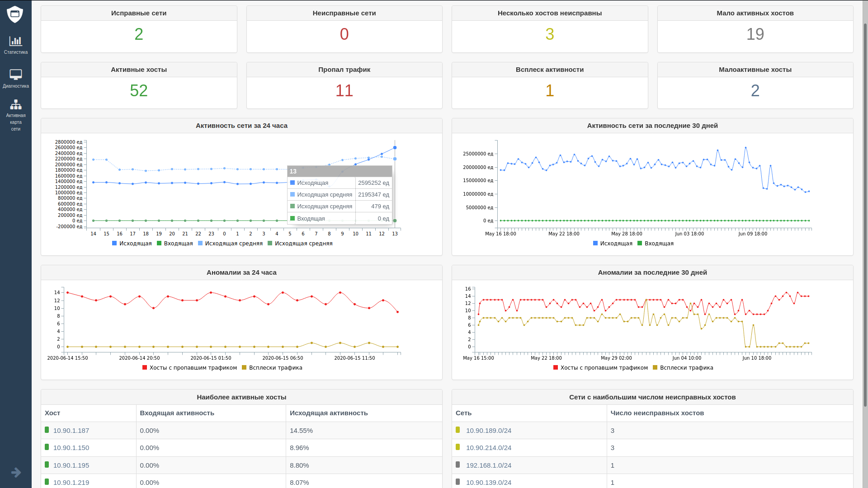
Task: Toggle Входящая series in 24-hour activity legend
Action: (175, 244)
